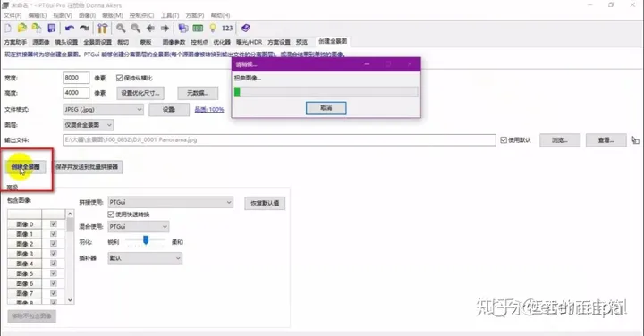
Task: Switch to the 全景图设置 tab
Action: click(97, 42)
